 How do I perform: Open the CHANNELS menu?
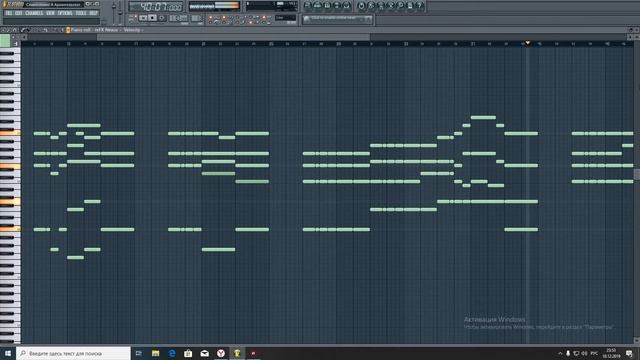click(34, 13)
